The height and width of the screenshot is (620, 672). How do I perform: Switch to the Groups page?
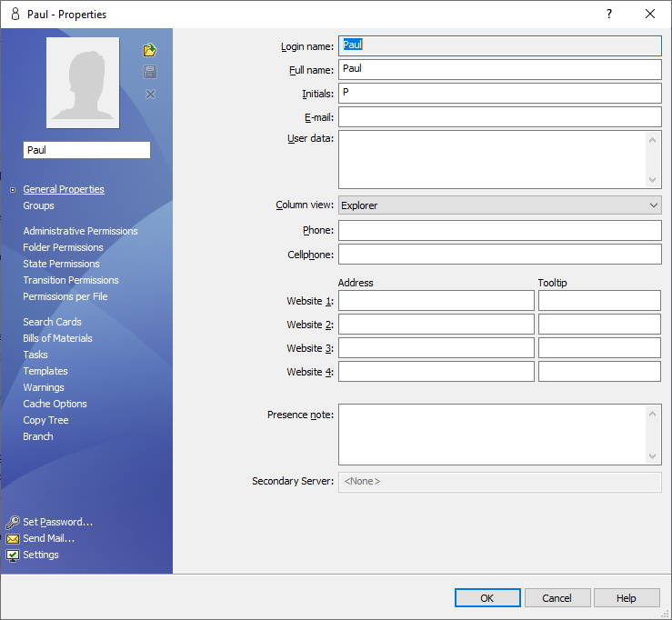pos(38,205)
